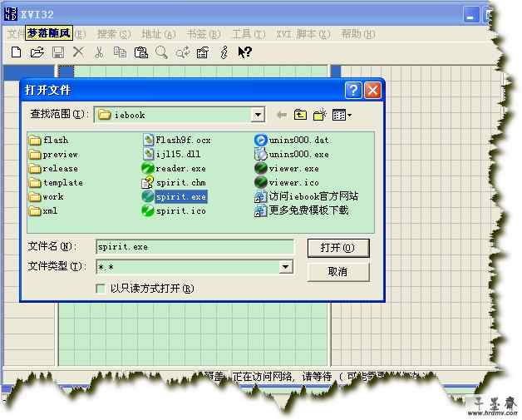The width and height of the screenshot is (522, 420).
Task: Open the Help (帮助) menu
Action: (x=358, y=34)
